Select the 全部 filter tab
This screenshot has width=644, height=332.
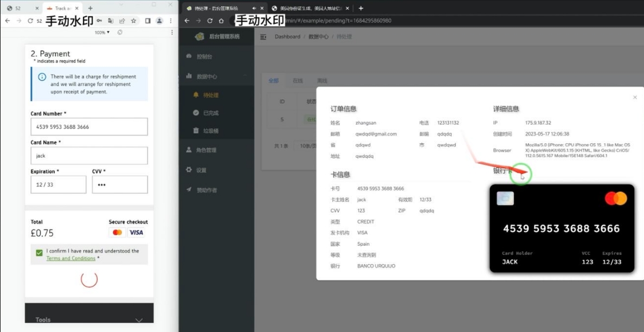click(x=274, y=80)
